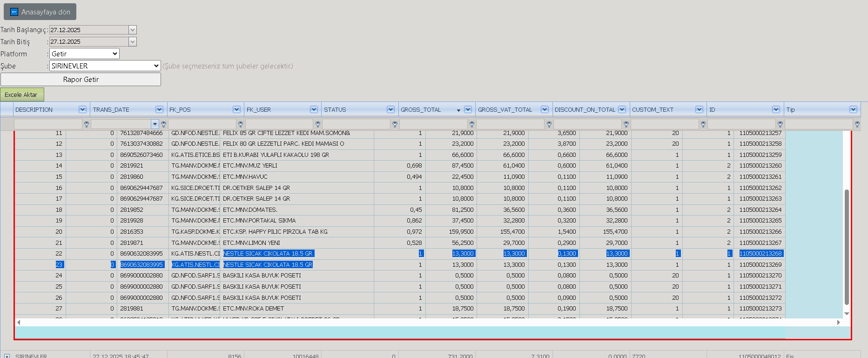The height and width of the screenshot is (358, 868).
Task: Expand the DISCOUNT_ON_TOTAL header dropdown arrow
Action: (622, 109)
